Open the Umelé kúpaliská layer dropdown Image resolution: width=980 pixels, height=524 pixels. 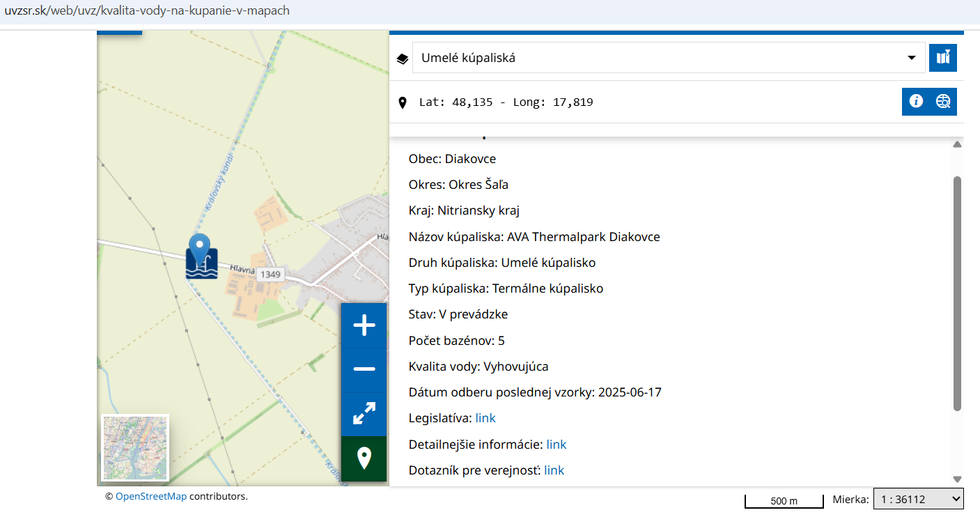[669, 58]
